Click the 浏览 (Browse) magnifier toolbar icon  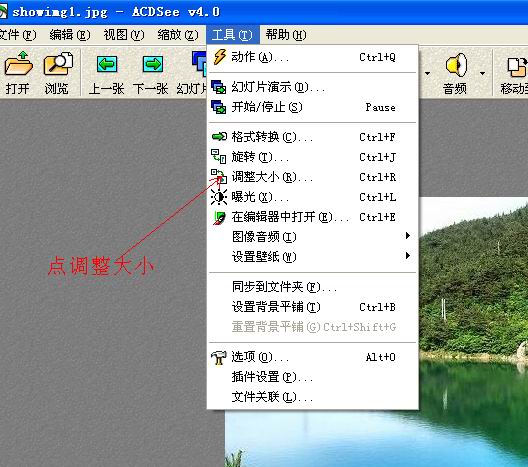click(58, 64)
